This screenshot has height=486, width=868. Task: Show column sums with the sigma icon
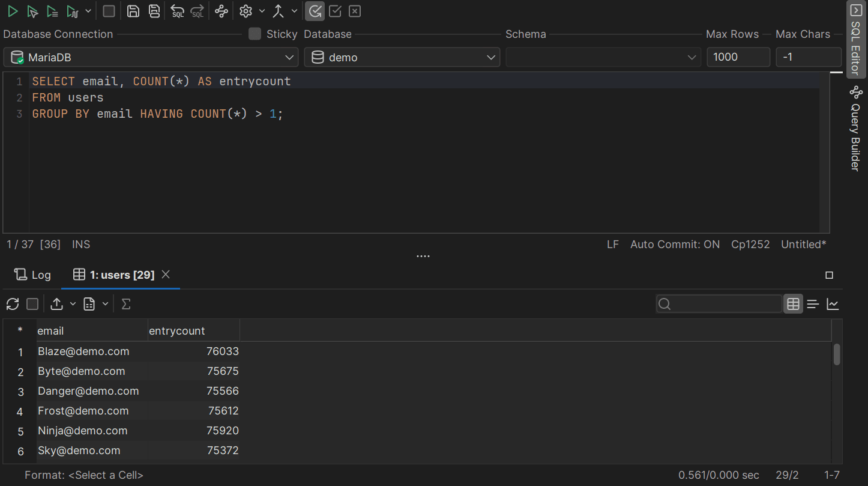[x=125, y=304]
